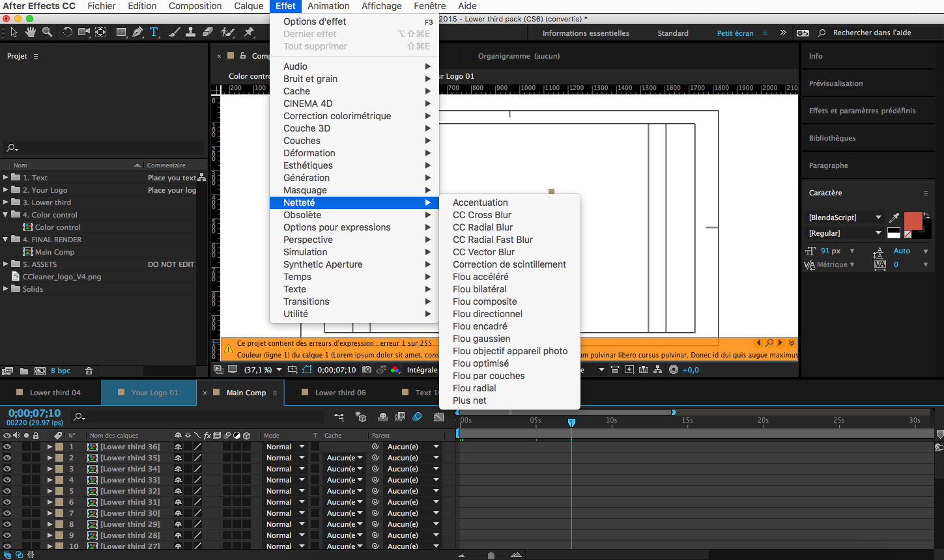
Task: Hide layer Lower third 34 with eye
Action: [7, 469]
